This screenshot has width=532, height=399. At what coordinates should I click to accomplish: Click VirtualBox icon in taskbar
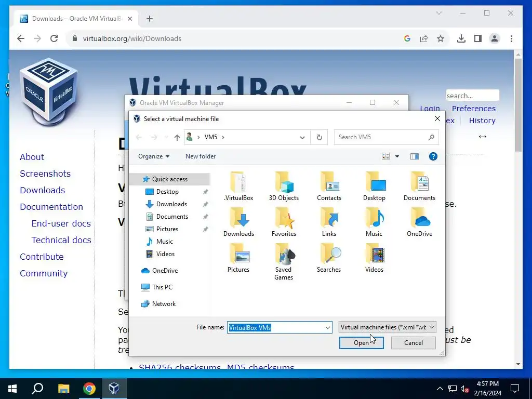pos(114,389)
